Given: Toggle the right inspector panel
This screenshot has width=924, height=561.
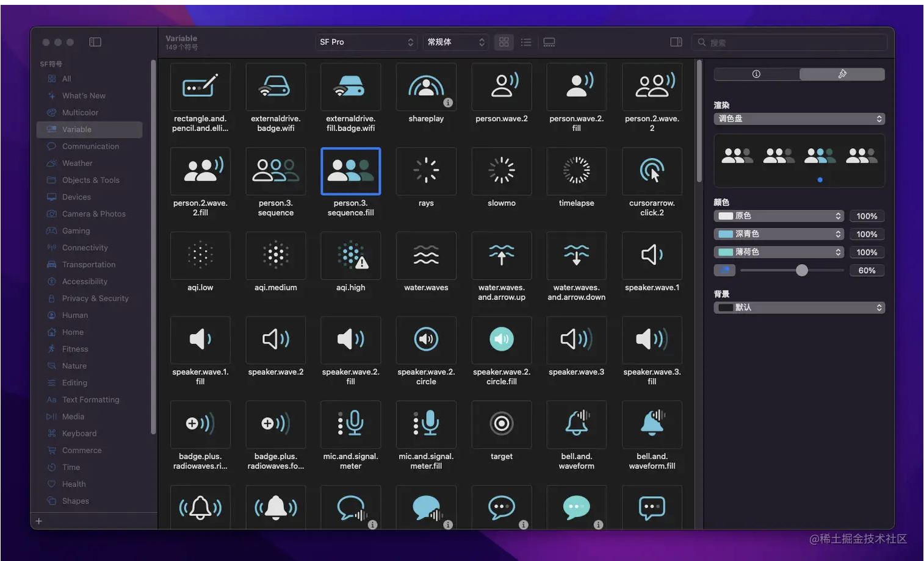Looking at the screenshot, I should [676, 42].
